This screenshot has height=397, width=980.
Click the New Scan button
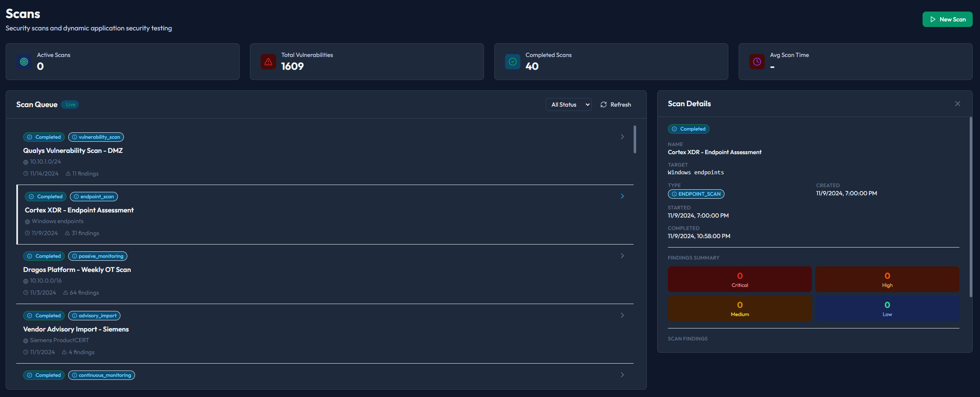click(947, 19)
